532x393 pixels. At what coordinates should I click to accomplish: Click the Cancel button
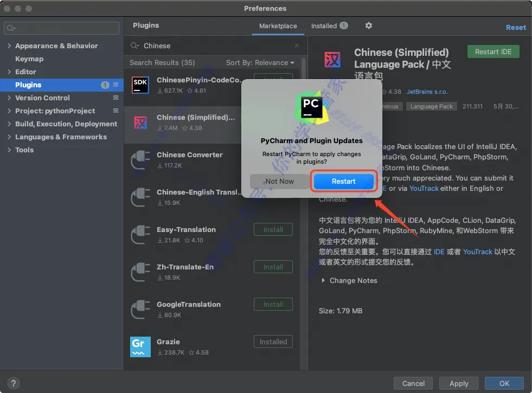tap(413, 383)
